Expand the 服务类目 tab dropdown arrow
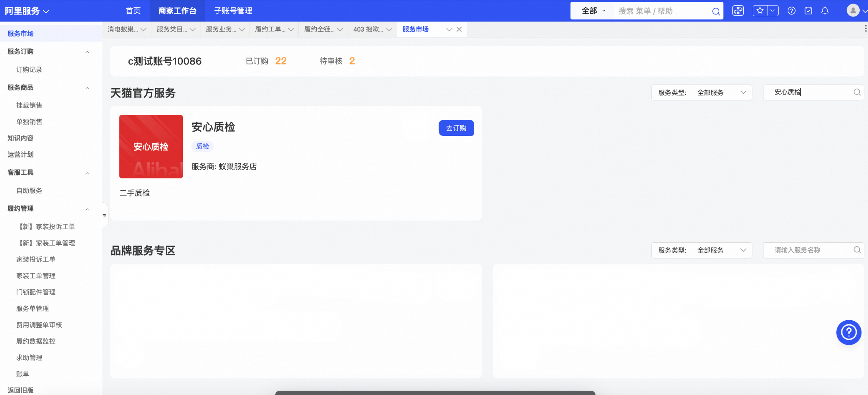The width and height of the screenshot is (868, 395). tap(193, 30)
